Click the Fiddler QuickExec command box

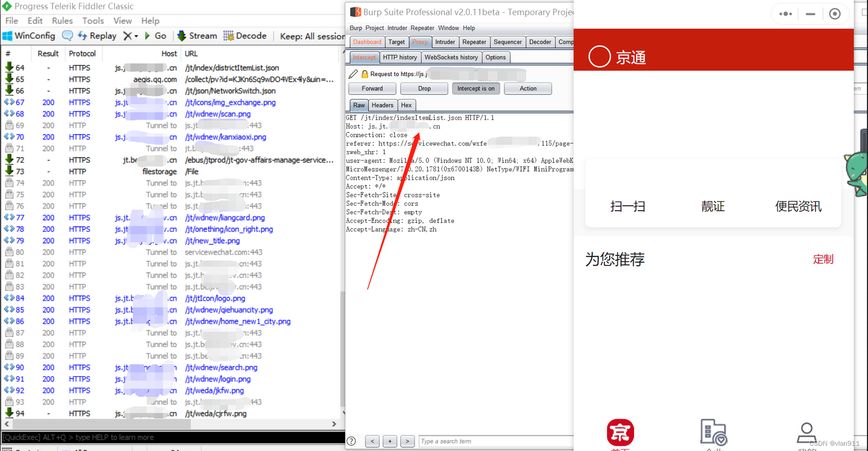pos(173,437)
